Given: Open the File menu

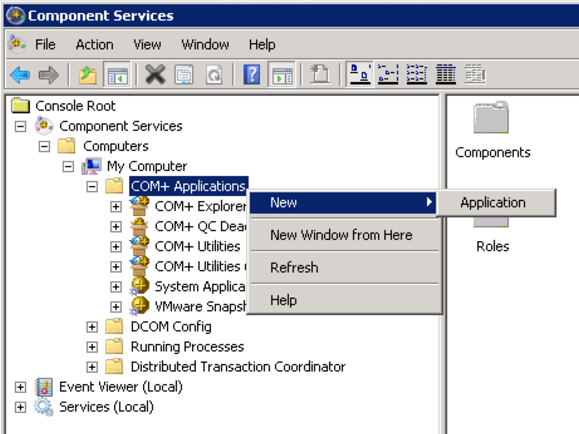Looking at the screenshot, I should tap(45, 45).
